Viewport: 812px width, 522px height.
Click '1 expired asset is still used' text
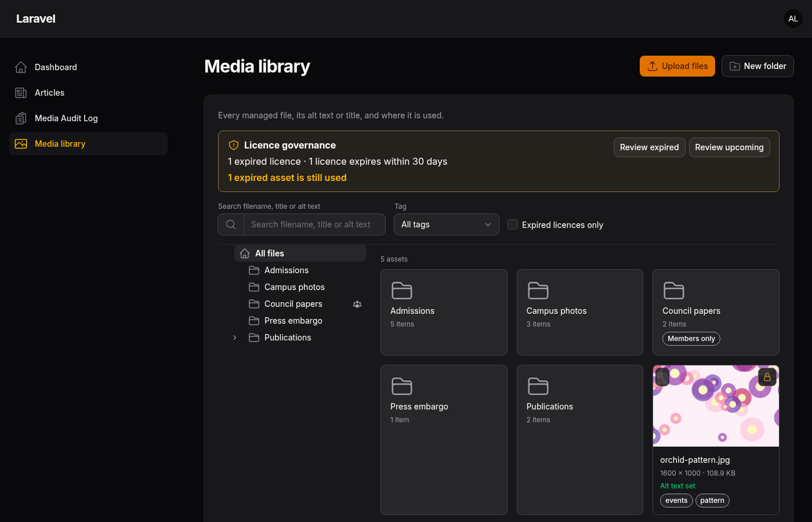[x=287, y=177]
